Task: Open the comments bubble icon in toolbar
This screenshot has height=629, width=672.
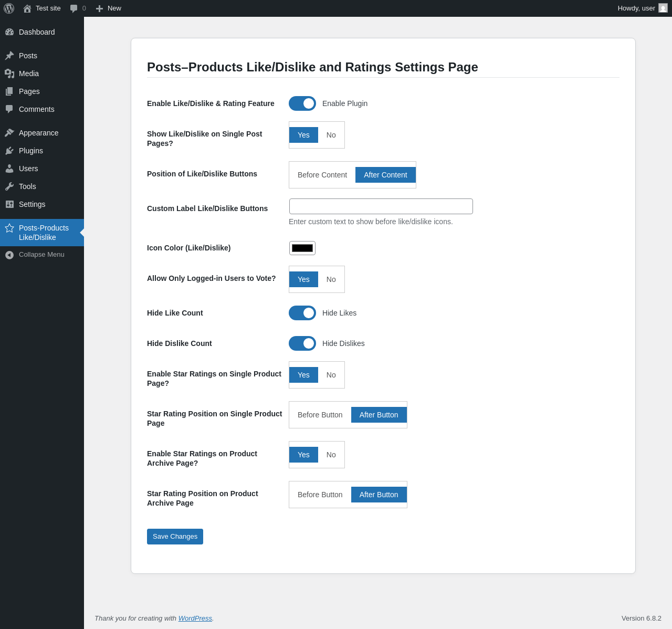Action: click(74, 8)
